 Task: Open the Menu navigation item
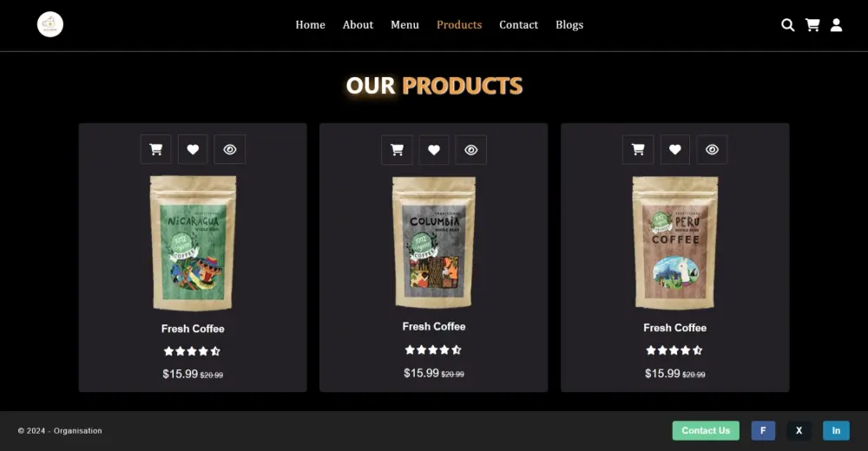pyautogui.click(x=404, y=25)
